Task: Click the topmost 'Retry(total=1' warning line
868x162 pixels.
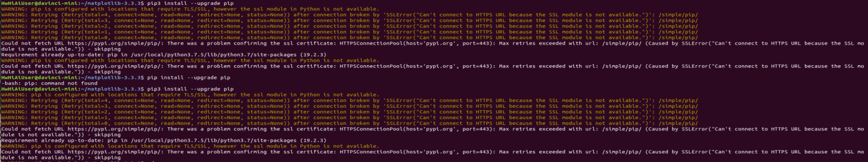Action: [x=349, y=32]
